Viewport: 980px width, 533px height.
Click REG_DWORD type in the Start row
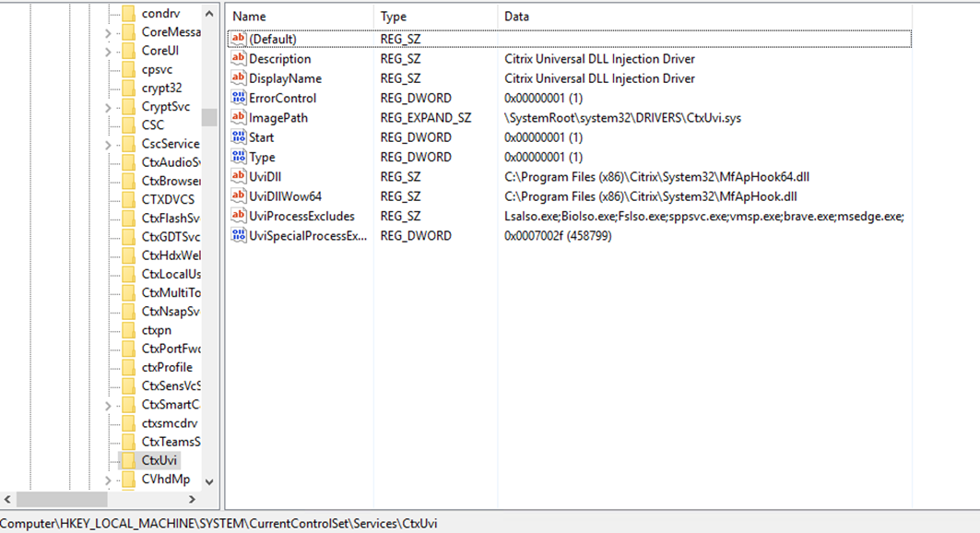tap(416, 137)
